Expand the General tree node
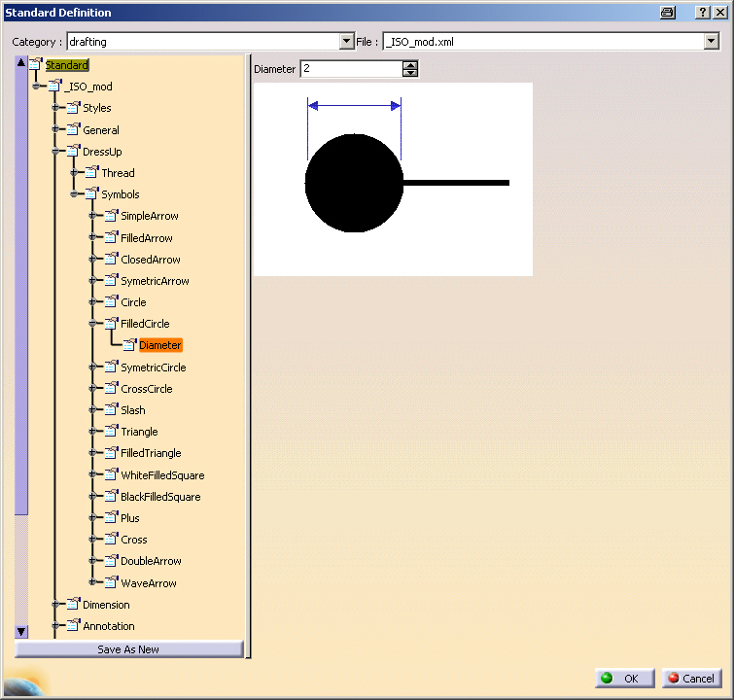Image resolution: width=734 pixels, height=700 pixels. [x=55, y=129]
